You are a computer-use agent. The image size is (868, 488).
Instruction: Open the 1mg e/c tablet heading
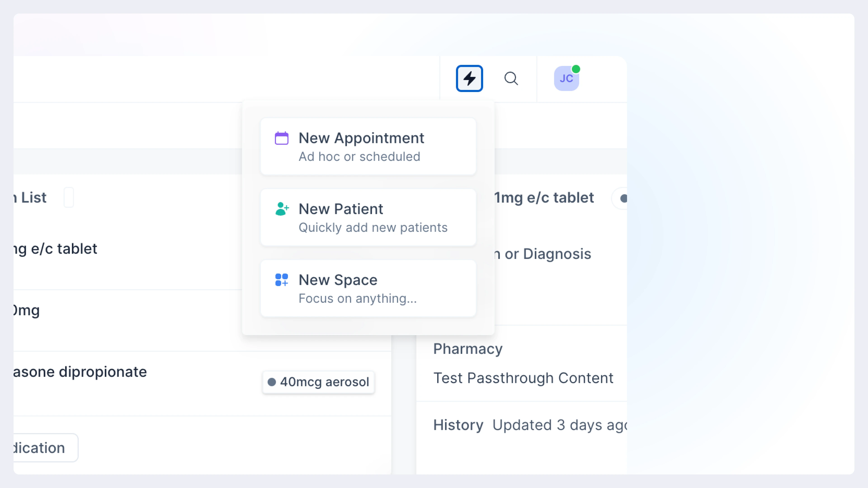[x=543, y=198]
